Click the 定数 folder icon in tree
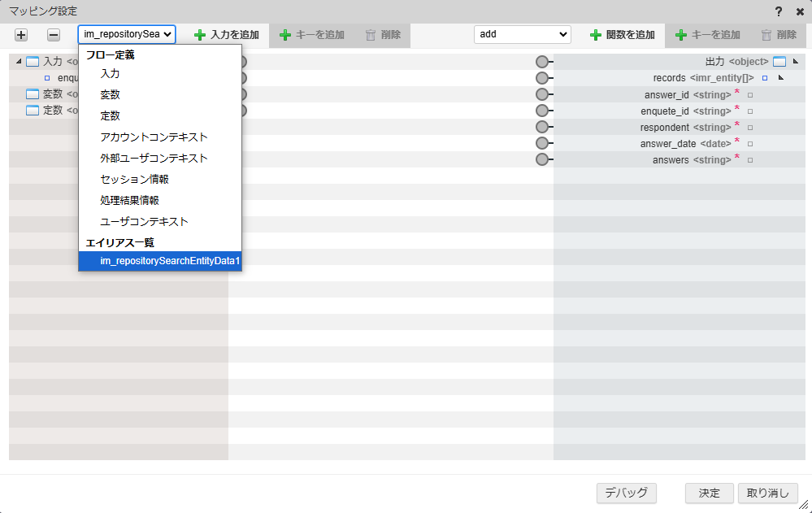812x513 pixels. tap(33, 111)
